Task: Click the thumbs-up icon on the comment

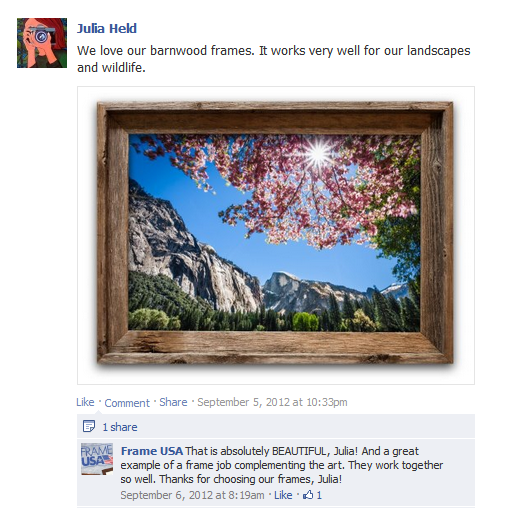Action: tap(308, 495)
